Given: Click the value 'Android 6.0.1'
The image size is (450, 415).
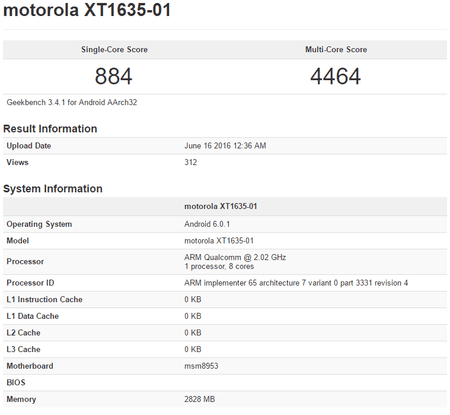Looking at the screenshot, I should [207, 224].
